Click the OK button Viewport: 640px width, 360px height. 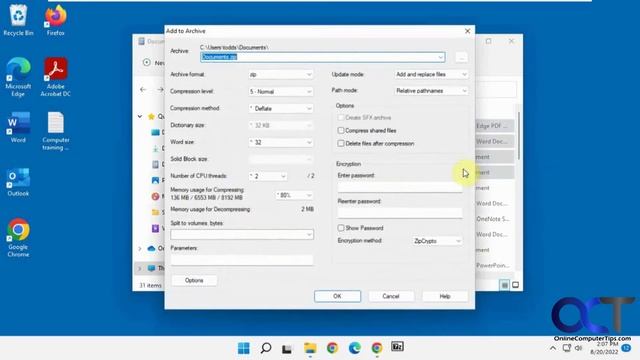pyautogui.click(x=338, y=296)
